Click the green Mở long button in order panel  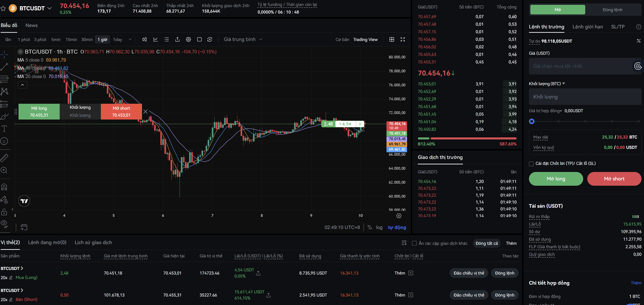point(556,179)
